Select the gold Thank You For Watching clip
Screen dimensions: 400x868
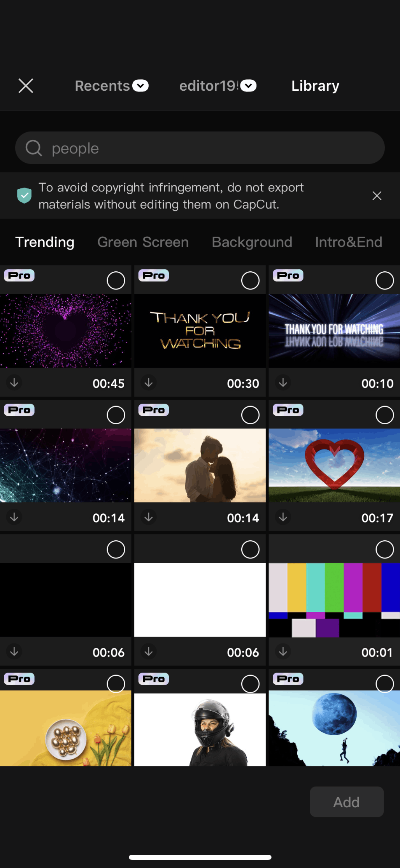click(x=250, y=281)
